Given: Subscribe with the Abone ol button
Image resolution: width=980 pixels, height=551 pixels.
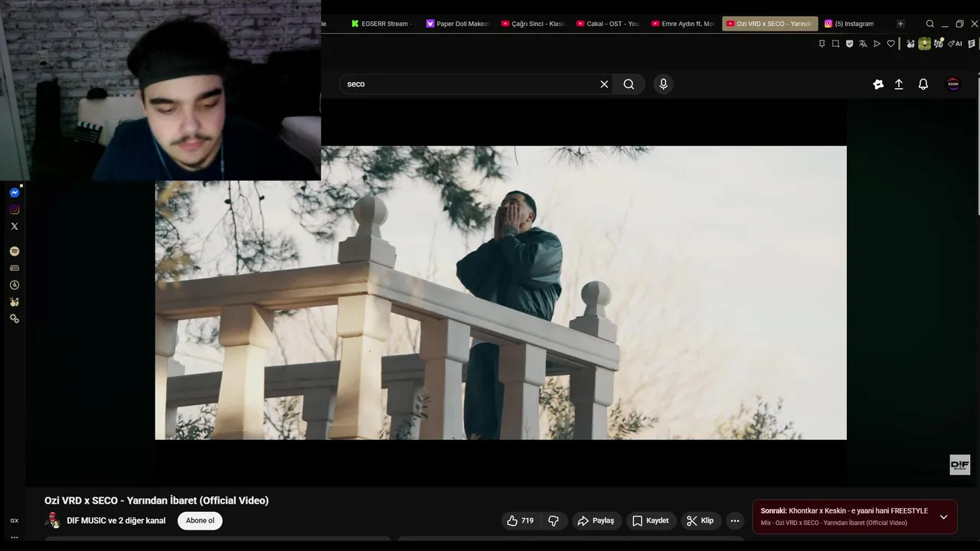Looking at the screenshot, I should tap(200, 520).
